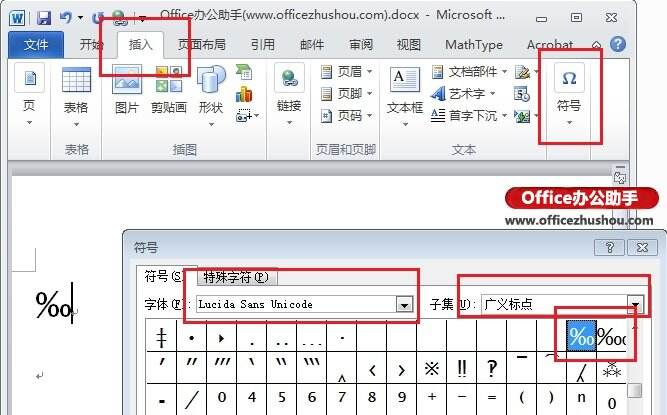This screenshot has width=667, height=415.
Task: Insert 剪贴画 Clip Art
Action: [169, 90]
